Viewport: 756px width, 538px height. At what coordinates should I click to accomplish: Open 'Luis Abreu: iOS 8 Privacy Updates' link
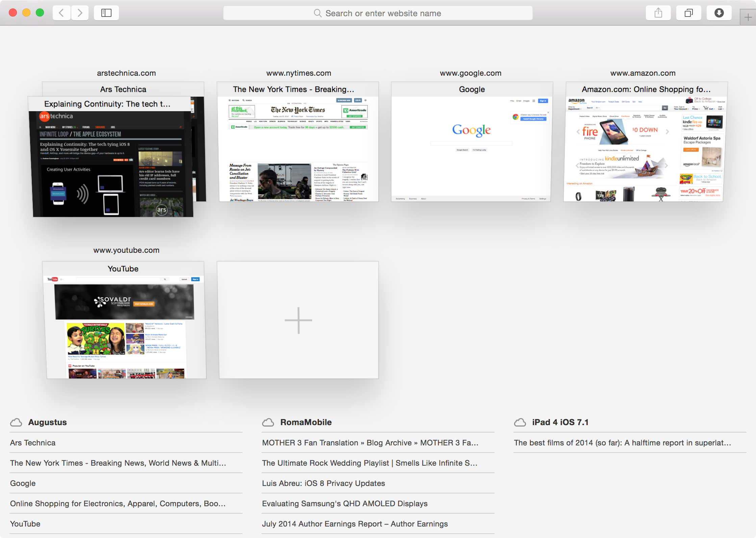323,483
